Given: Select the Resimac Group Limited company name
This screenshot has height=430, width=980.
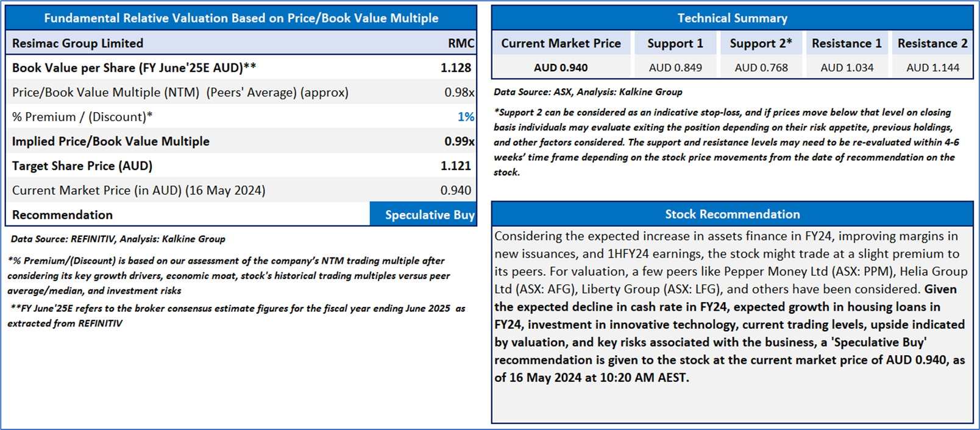Looking at the screenshot, I should 78,43.
